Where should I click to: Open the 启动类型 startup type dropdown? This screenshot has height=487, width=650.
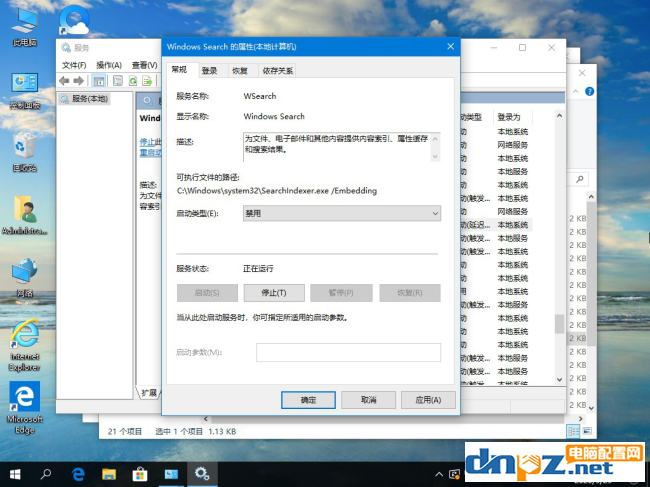click(x=342, y=213)
